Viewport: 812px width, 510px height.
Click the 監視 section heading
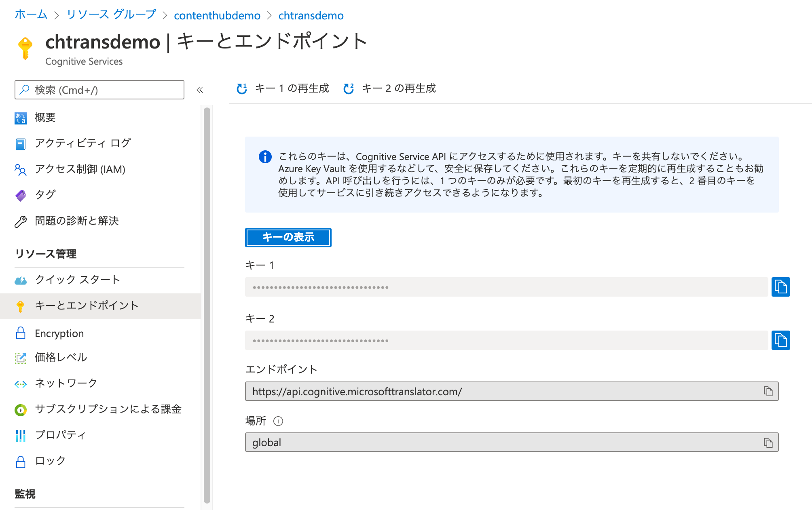point(25,494)
